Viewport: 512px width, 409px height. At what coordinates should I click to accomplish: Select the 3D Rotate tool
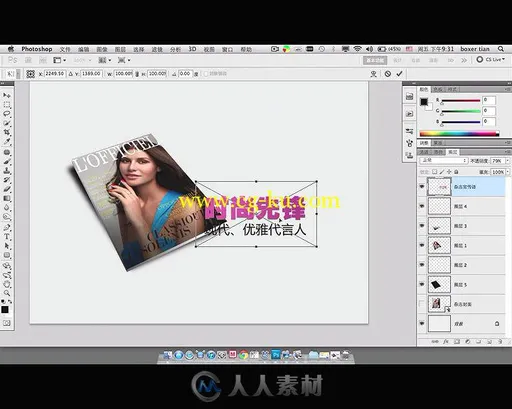pyautogui.click(x=7, y=266)
